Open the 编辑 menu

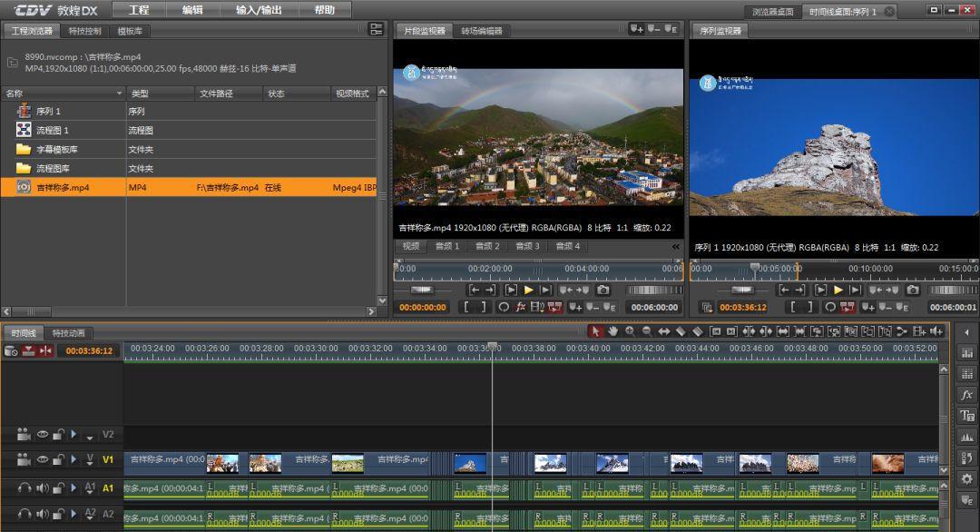pos(192,10)
